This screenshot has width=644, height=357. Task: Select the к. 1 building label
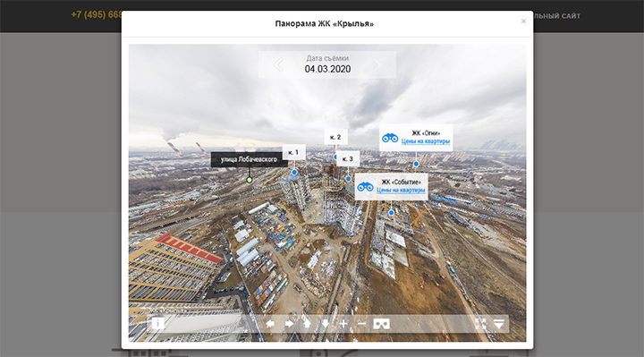point(293,152)
